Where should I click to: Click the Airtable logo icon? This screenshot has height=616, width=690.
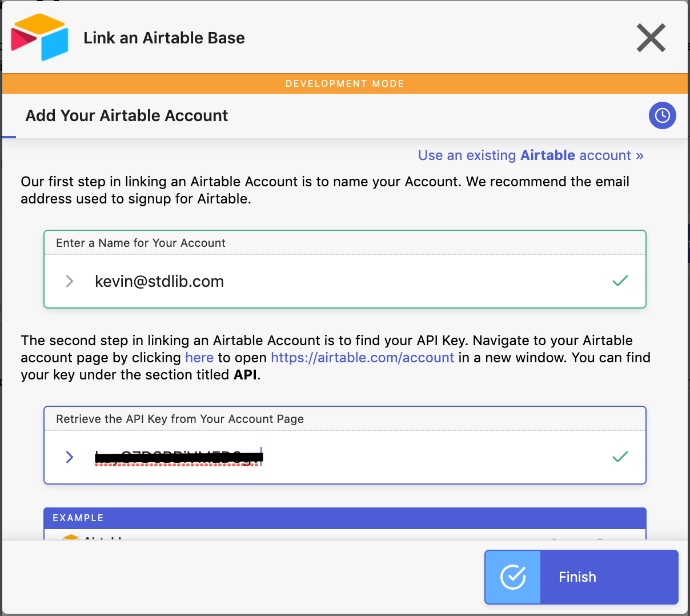[39, 37]
